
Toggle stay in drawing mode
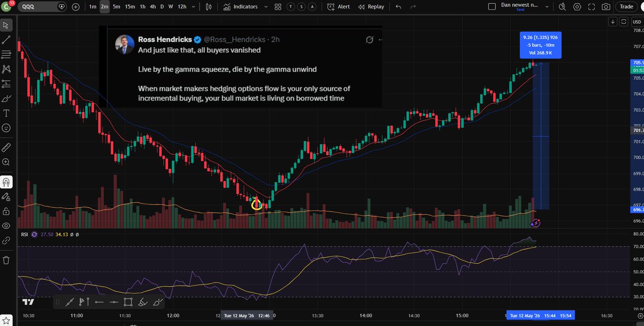[6, 197]
